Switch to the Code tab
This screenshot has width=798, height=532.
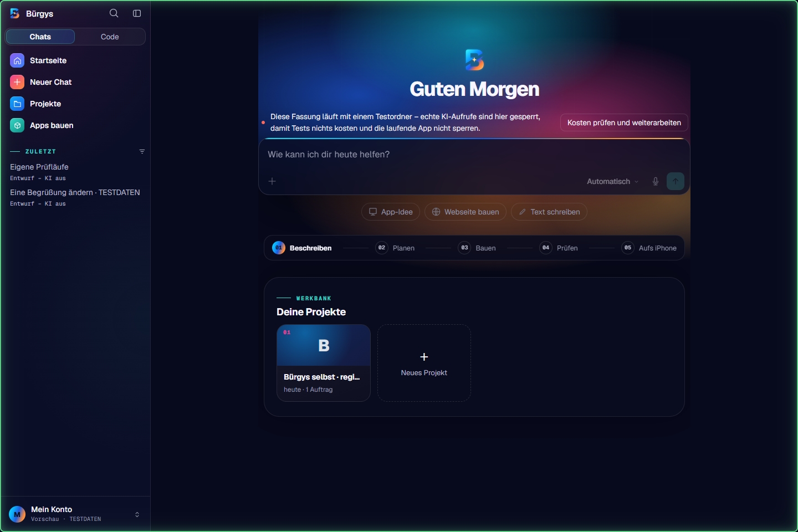pyautogui.click(x=110, y=37)
